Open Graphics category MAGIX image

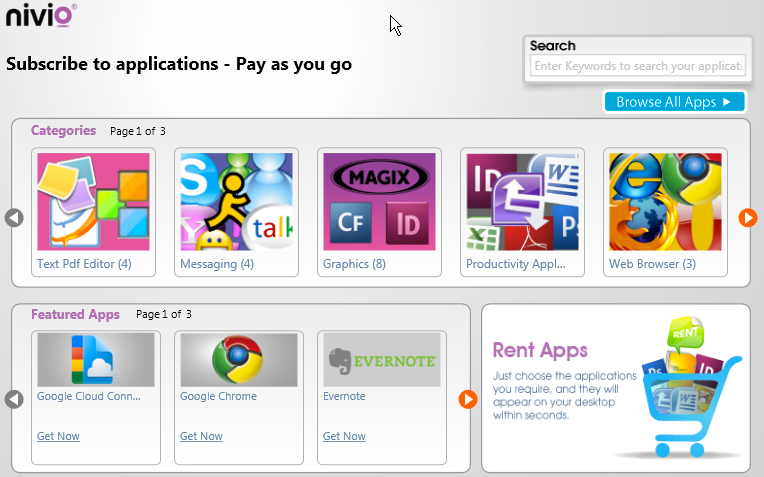pyautogui.click(x=380, y=202)
